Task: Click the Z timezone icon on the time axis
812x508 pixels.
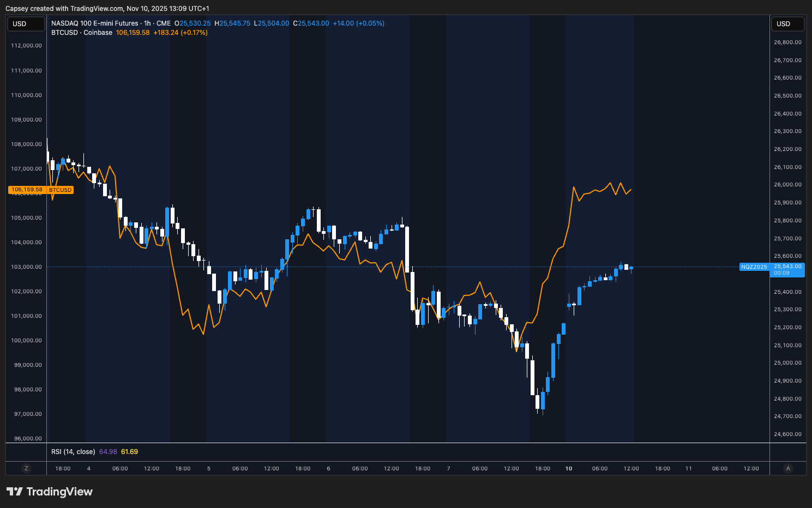Action: [x=26, y=468]
